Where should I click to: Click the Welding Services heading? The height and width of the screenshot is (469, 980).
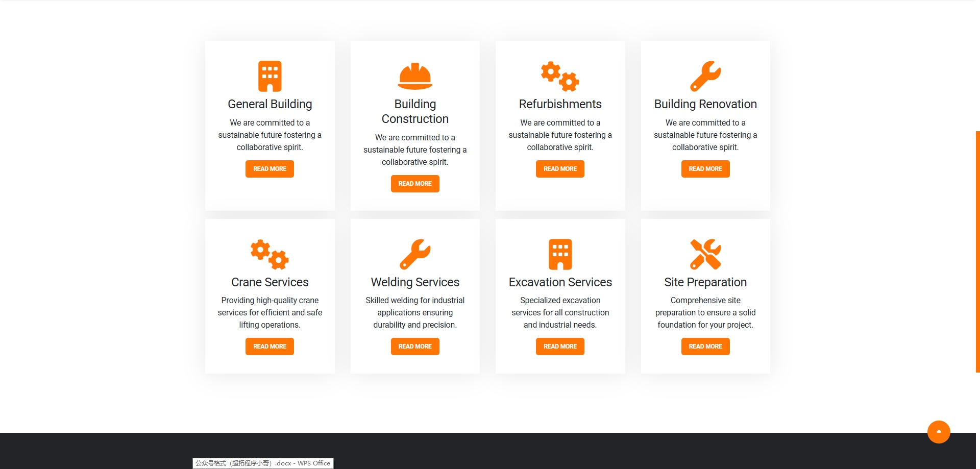coord(415,282)
